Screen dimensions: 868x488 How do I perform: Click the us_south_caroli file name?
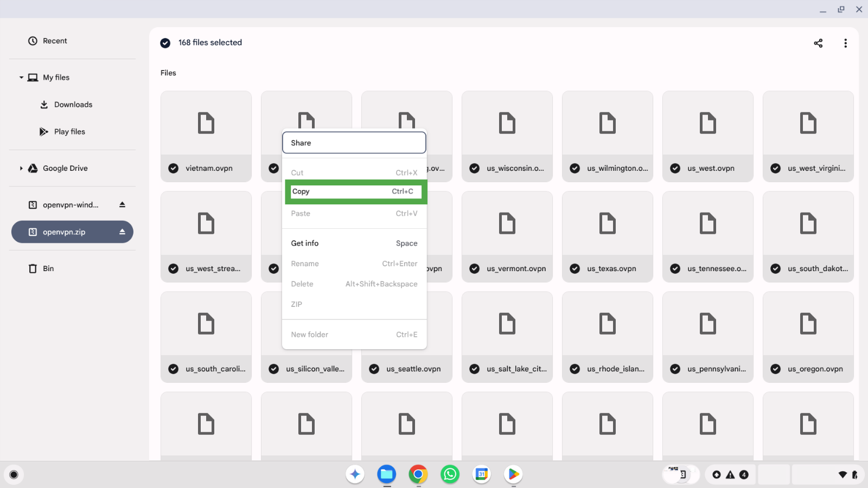[215, 369]
